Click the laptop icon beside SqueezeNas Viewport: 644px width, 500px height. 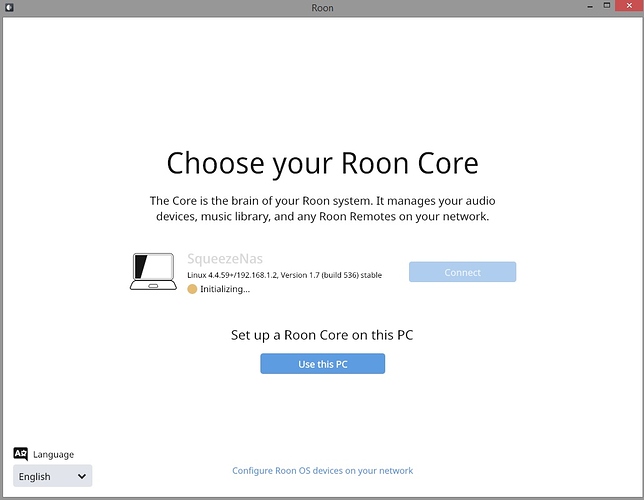[153, 272]
